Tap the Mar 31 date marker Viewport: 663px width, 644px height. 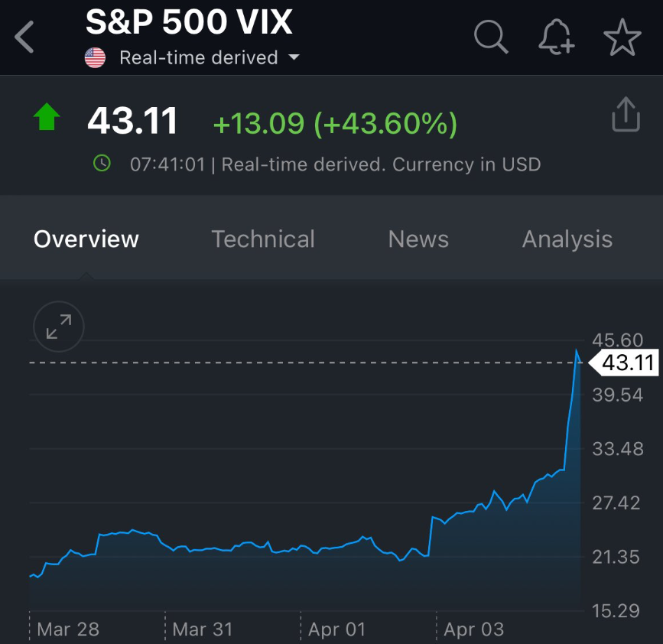click(x=202, y=629)
